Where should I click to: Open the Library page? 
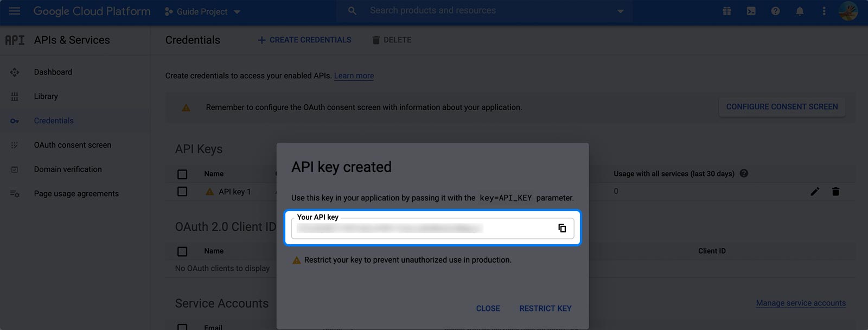coord(46,97)
